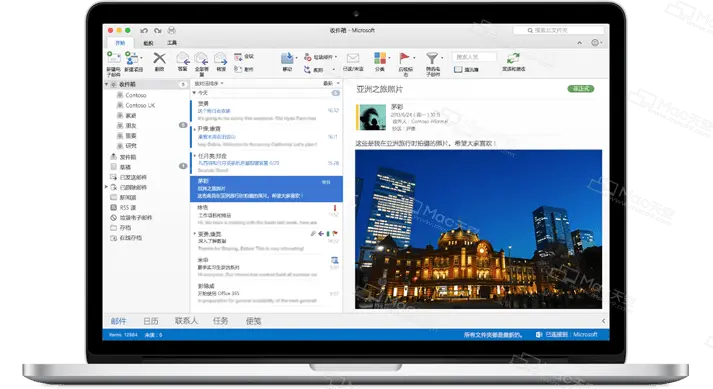The width and height of the screenshot is (713, 389).
Task: Open the Move button dropdown arrow
Action: [x=296, y=58]
